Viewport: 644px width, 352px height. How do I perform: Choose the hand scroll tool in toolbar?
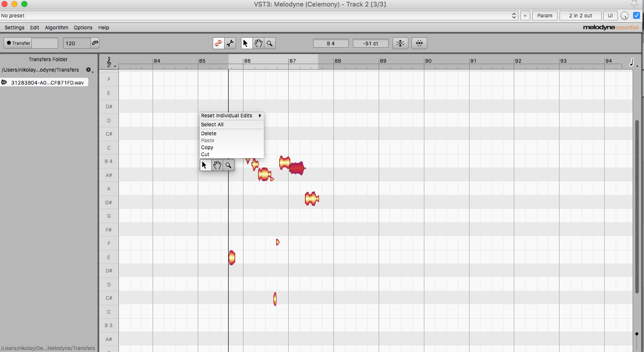[258, 43]
